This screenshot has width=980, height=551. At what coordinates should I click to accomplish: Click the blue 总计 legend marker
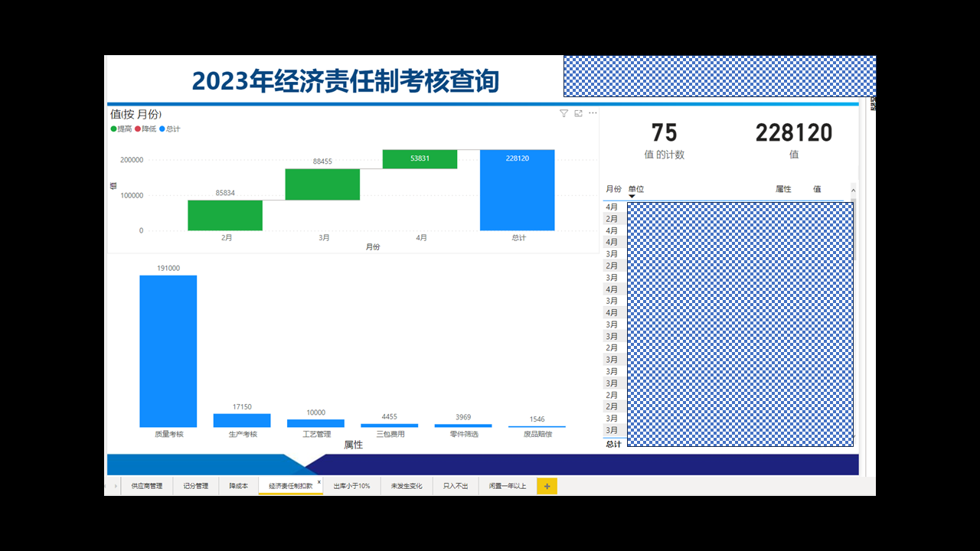coord(162,129)
